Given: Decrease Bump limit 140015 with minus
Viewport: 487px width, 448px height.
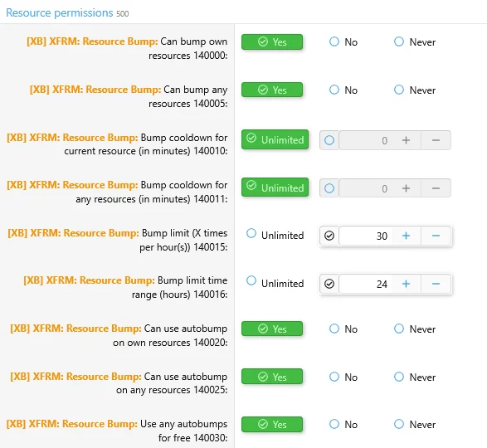Looking at the screenshot, I should coord(436,236).
